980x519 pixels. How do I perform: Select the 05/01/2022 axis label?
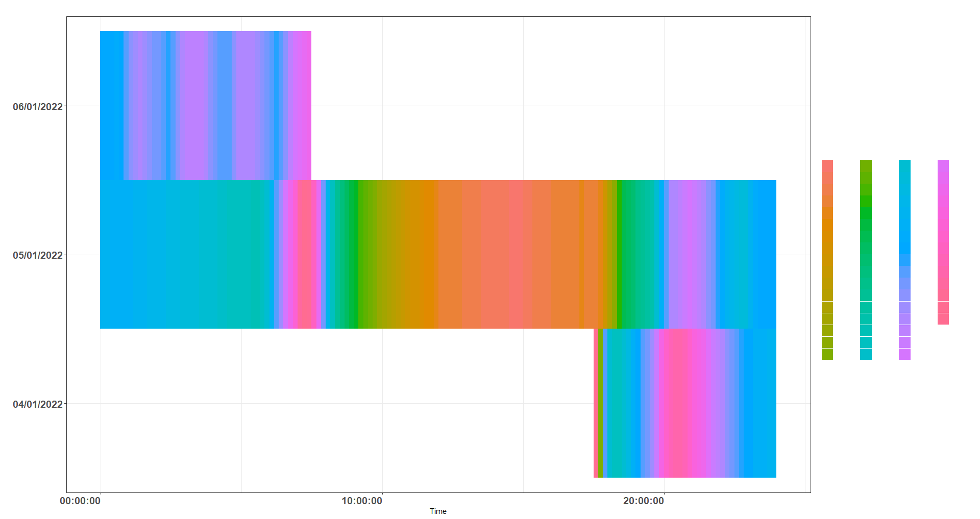pyautogui.click(x=38, y=255)
